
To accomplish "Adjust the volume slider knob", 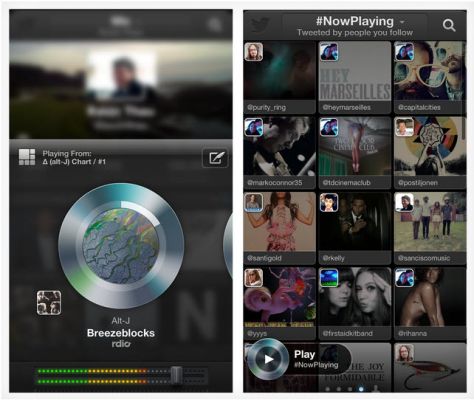I will (176, 376).
